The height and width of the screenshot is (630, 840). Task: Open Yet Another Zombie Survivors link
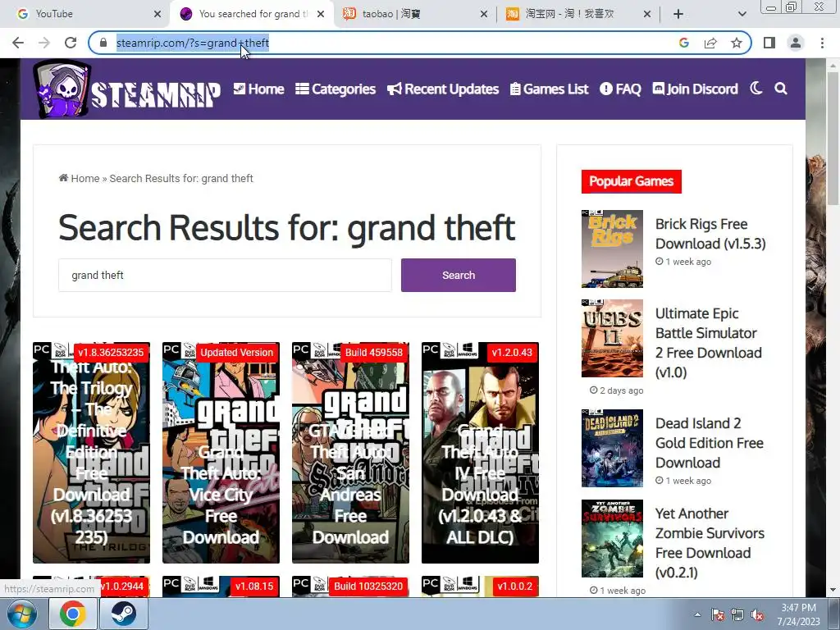pyautogui.click(x=710, y=543)
